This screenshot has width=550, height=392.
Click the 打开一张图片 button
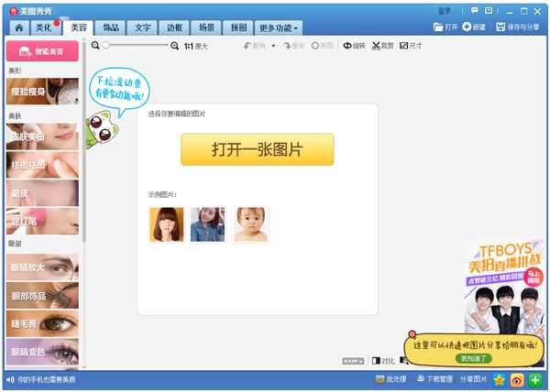(x=257, y=149)
